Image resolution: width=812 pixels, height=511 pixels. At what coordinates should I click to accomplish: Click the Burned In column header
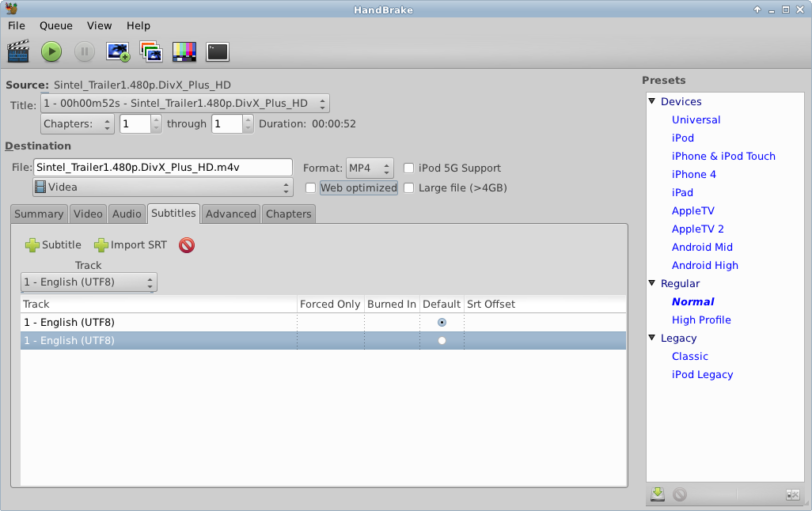(x=392, y=304)
